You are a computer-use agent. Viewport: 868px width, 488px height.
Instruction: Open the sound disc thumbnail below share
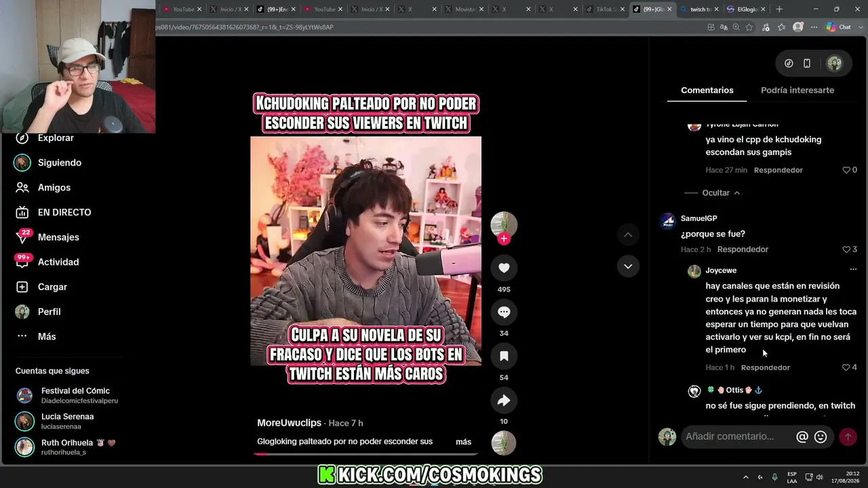(x=504, y=443)
